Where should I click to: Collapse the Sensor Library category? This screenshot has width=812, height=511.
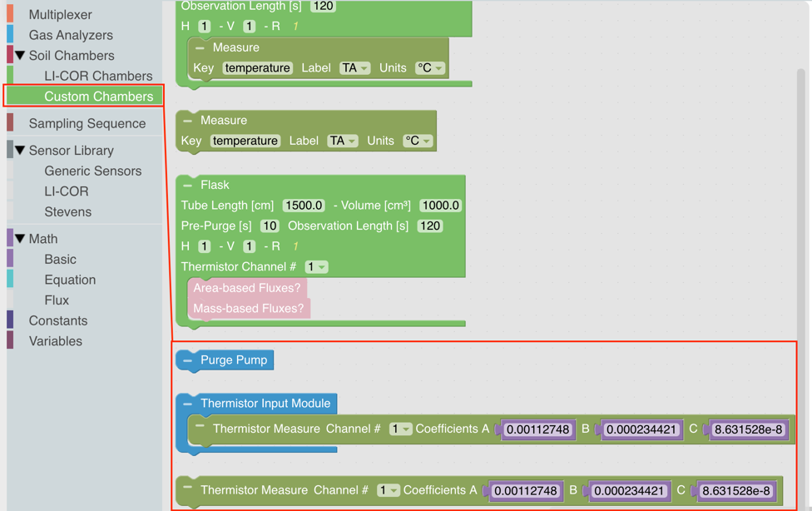[x=20, y=151]
